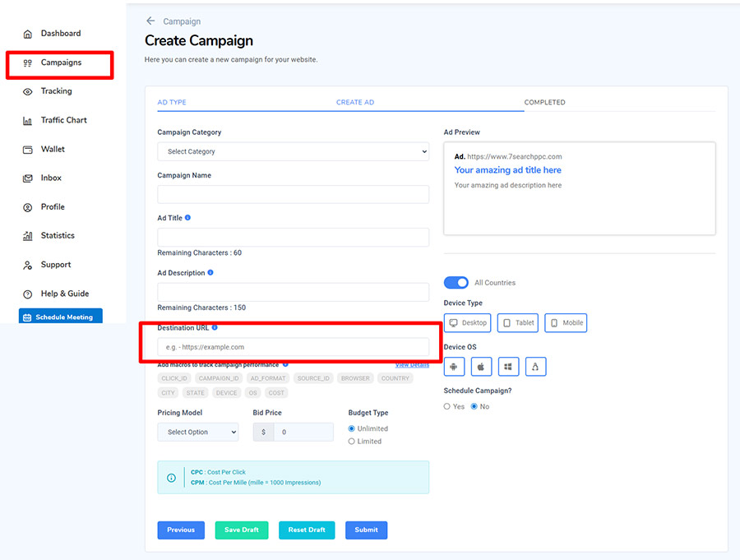Choose Yes for Schedule Campaign

click(447, 407)
